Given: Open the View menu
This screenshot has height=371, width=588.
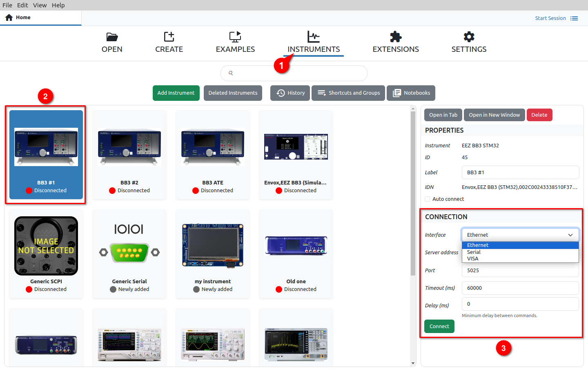Looking at the screenshot, I should (x=40, y=5).
